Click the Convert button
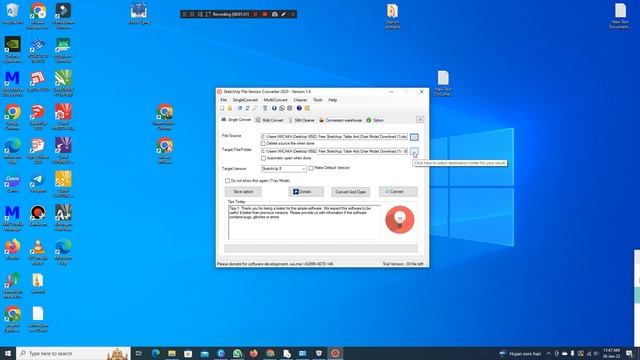Screen dimensions: 640x360 [398, 192]
